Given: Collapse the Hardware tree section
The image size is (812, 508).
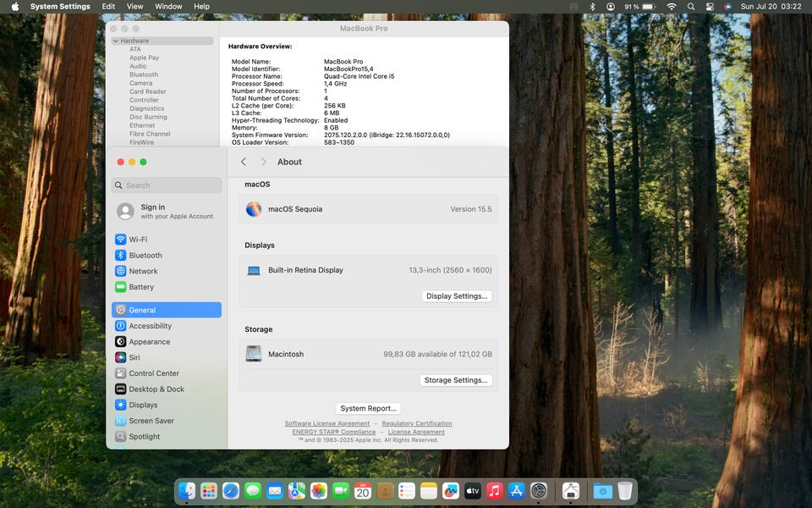Looking at the screenshot, I should tap(116, 41).
